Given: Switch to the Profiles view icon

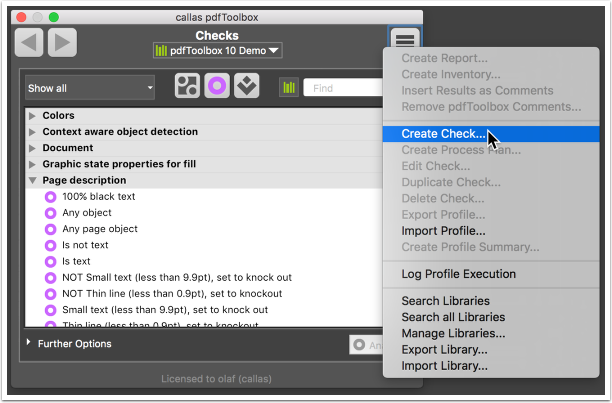Looking at the screenshot, I should pos(187,86).
